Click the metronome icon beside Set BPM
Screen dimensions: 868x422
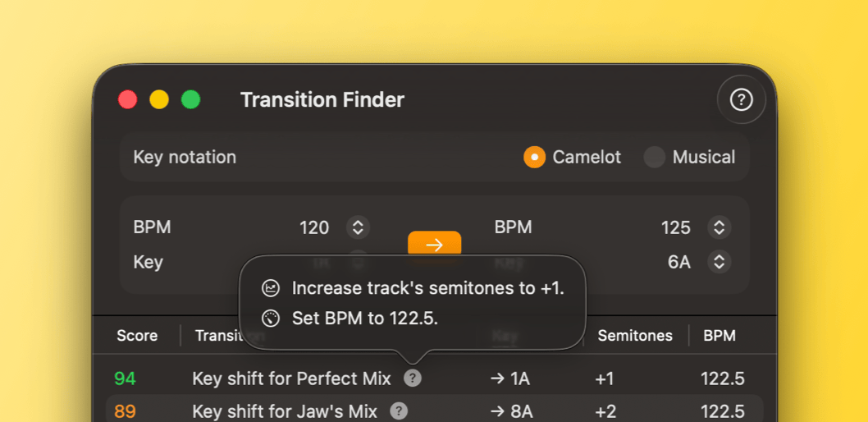click(271, 319)
